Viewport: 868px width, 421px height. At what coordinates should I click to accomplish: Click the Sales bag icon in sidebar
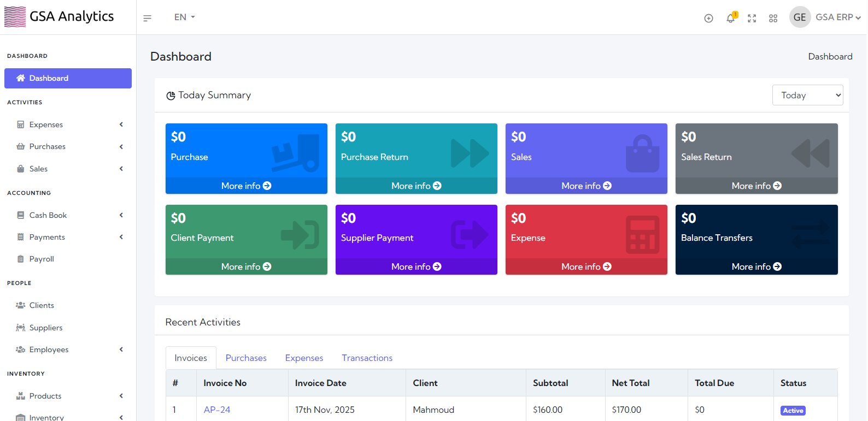(x=21, y=169)
